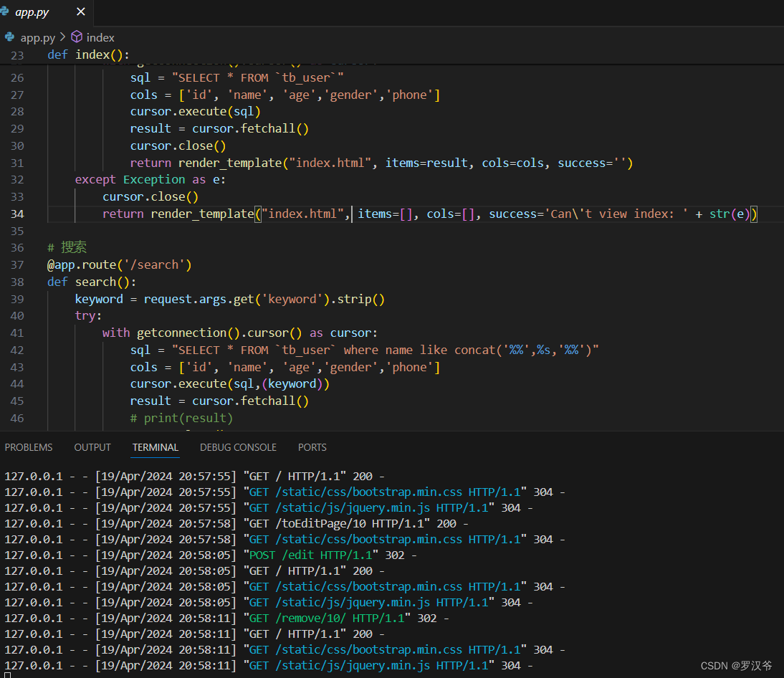Select the TERMINAL panel tab
Screen dimensions: 784x678
[156, 447]
